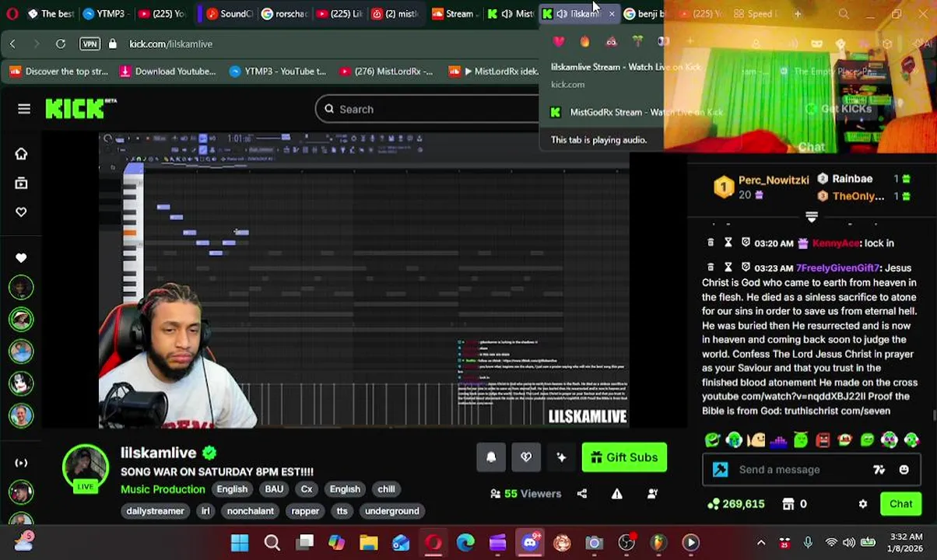Switch to the rorschach Google tab
Viewport: 937px width, 560px height.
click(284, 14)
